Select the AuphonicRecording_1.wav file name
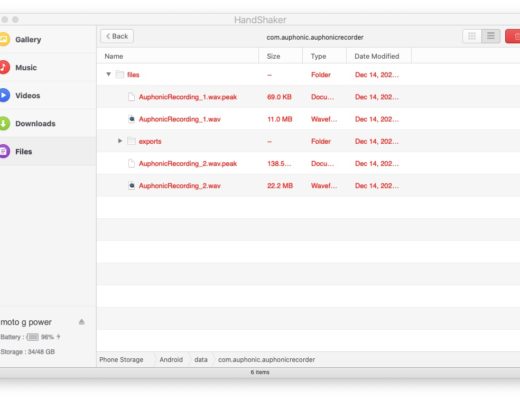Screen dimensions: 520x400 [180, 119]
